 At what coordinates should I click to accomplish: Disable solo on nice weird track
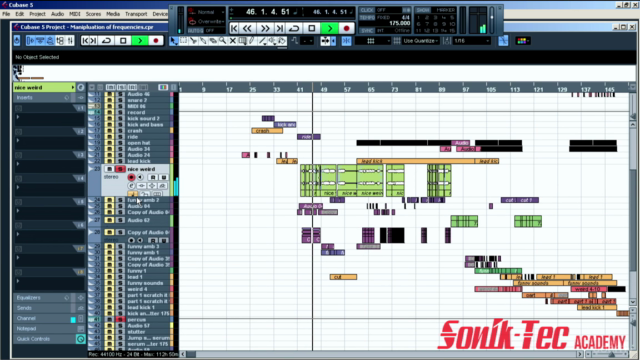pyautogui.click(x=120, y=169)
